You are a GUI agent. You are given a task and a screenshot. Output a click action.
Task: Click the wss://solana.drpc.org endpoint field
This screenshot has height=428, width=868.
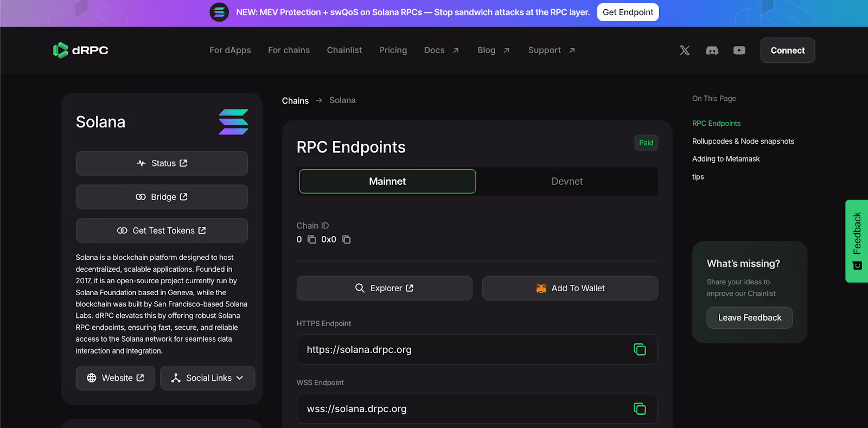pyautogui.click(x=477, y=408)
